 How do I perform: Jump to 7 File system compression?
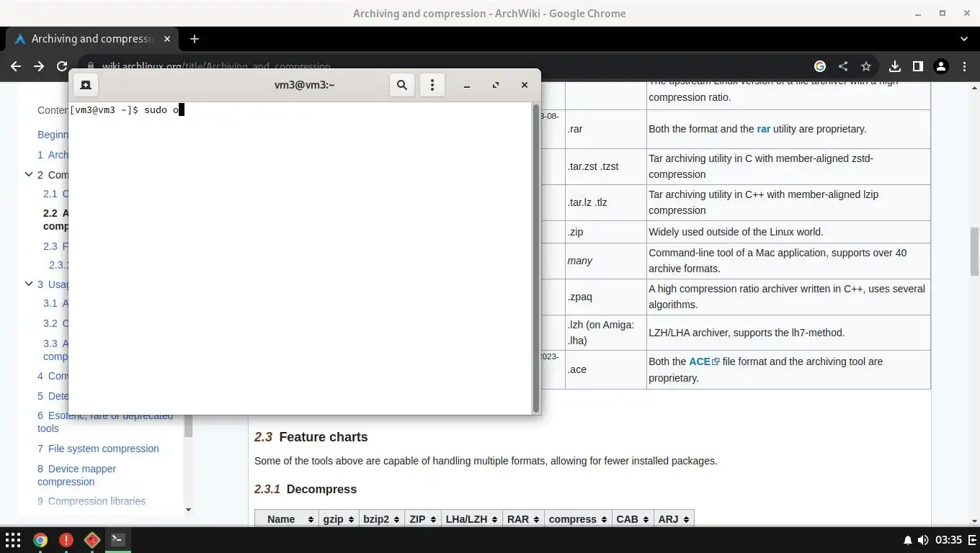98,449
